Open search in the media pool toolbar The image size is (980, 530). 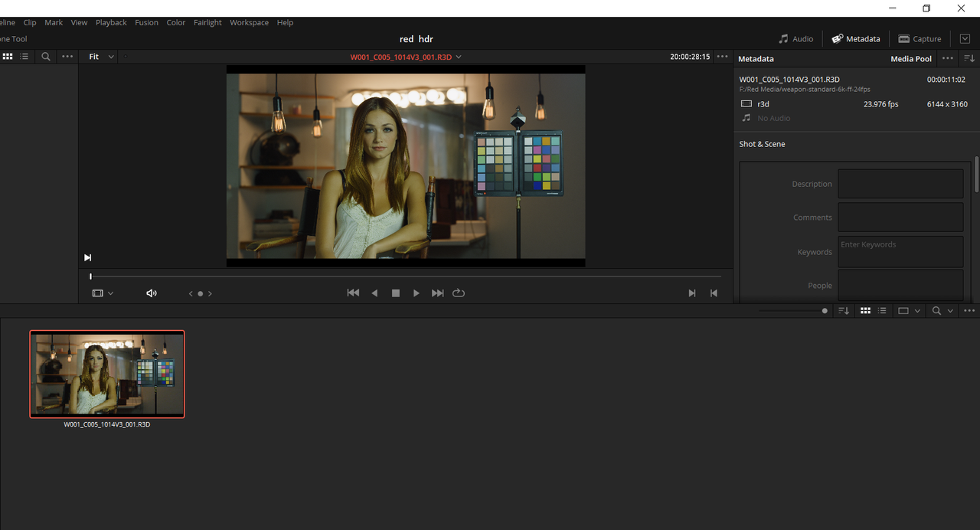click(x=936, y=311)
